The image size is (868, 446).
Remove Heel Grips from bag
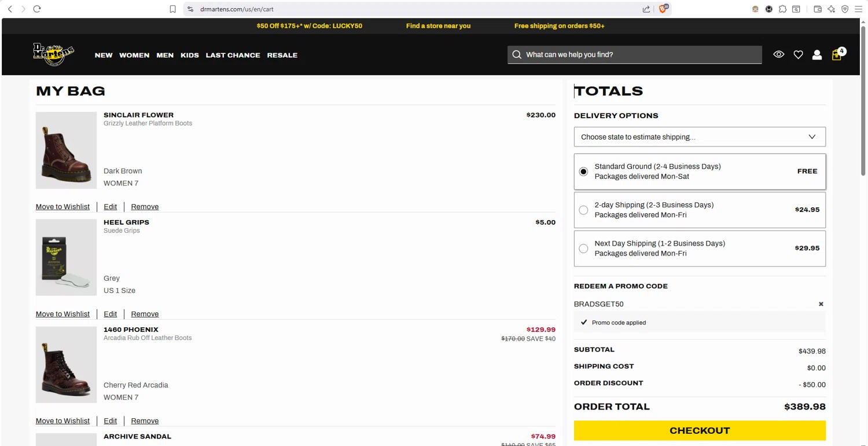click(x=145, y=314)
